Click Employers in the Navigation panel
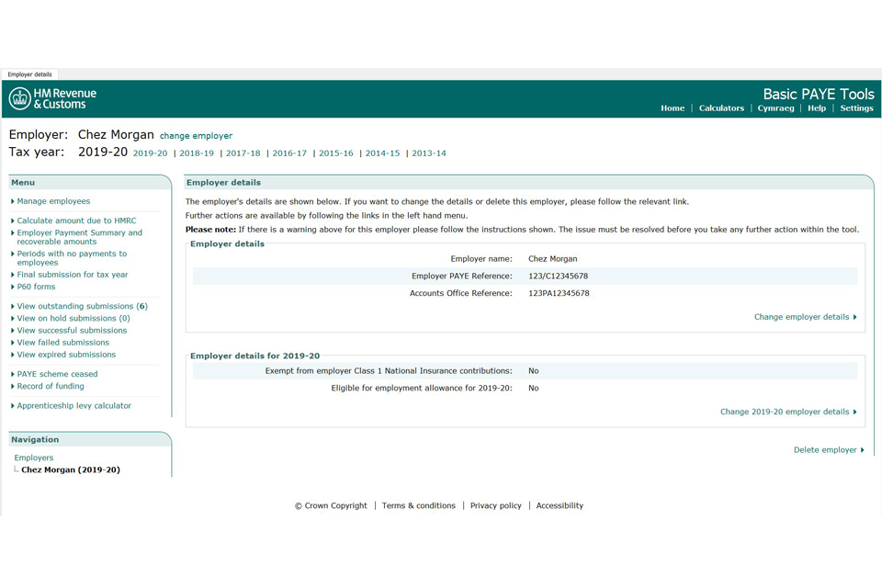Screen dimensions: 882x588 pos(34,458)
